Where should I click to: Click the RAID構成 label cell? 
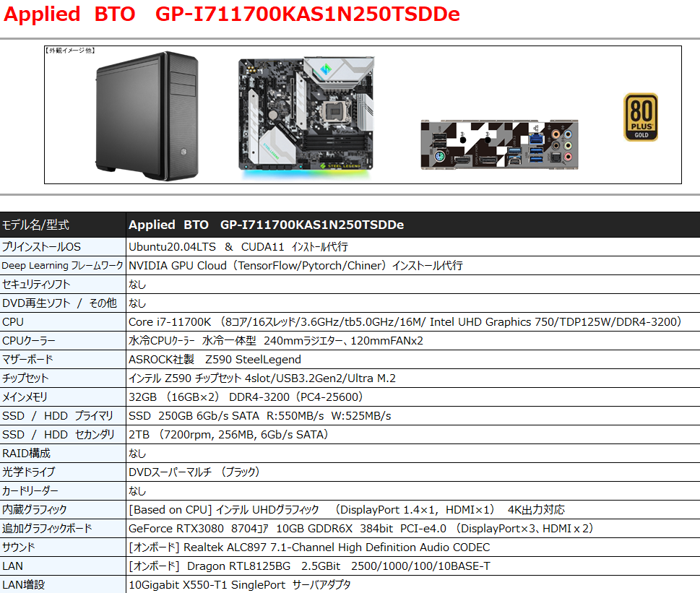click(x=63, y=453)
